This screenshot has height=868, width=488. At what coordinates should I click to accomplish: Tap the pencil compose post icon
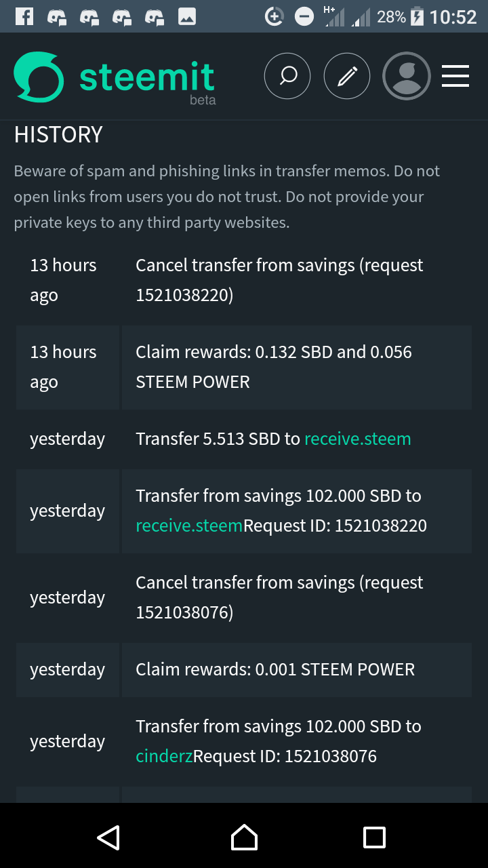click(x=347, y=76)
